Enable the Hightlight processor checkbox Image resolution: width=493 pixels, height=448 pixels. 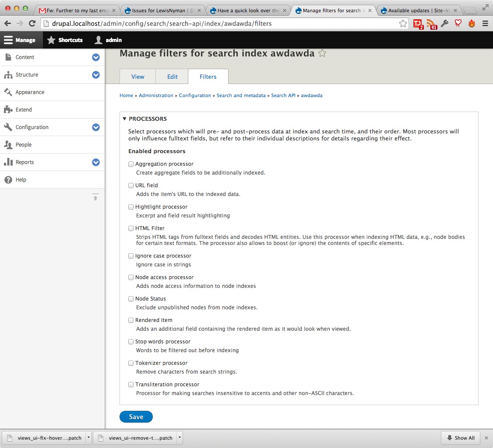[131, 207]
